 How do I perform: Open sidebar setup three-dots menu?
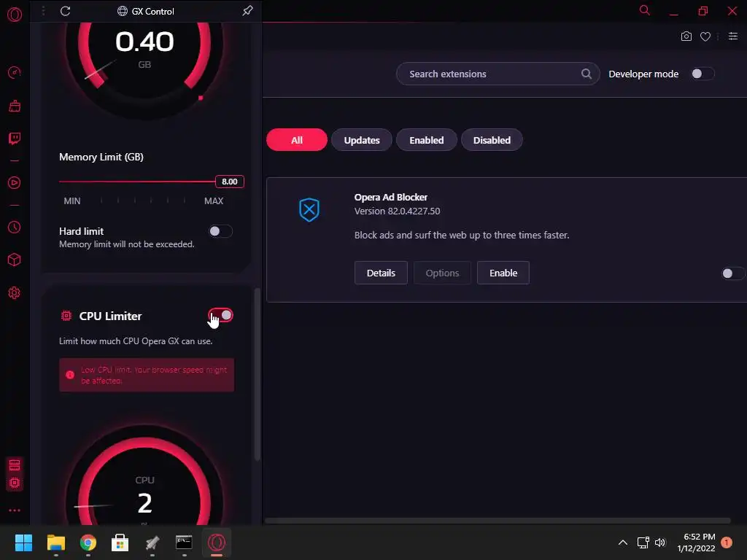(x=15, y=510)
